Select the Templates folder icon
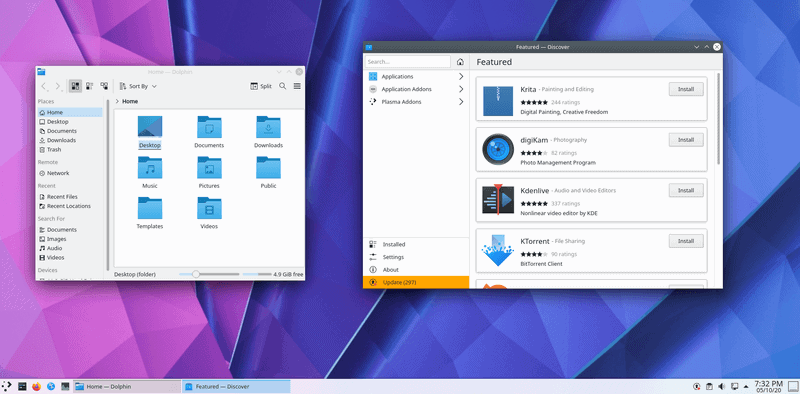Screen dimensions: 800x394 click(x=149, y=208)
